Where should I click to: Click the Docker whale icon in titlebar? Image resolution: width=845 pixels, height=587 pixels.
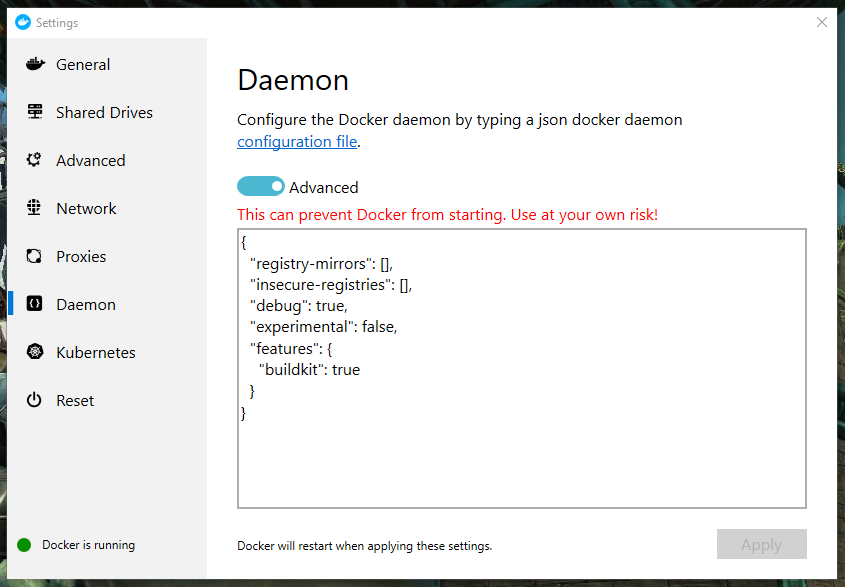coord(22,22)
